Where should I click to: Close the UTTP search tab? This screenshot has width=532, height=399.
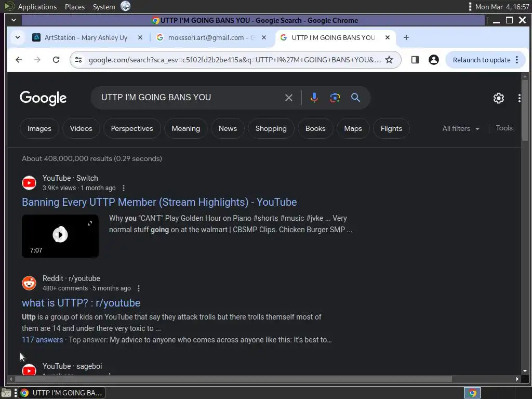click(x=388, y=37)
